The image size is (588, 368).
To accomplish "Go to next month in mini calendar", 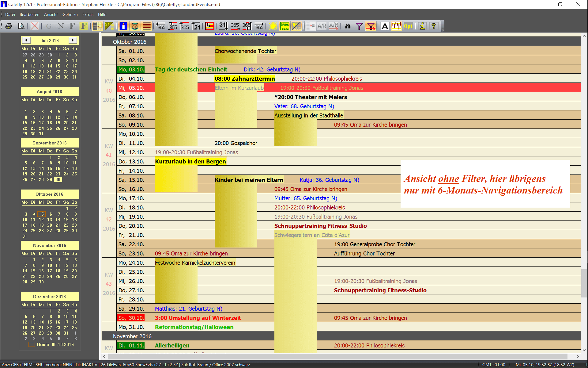I will [x=73, y=40].
